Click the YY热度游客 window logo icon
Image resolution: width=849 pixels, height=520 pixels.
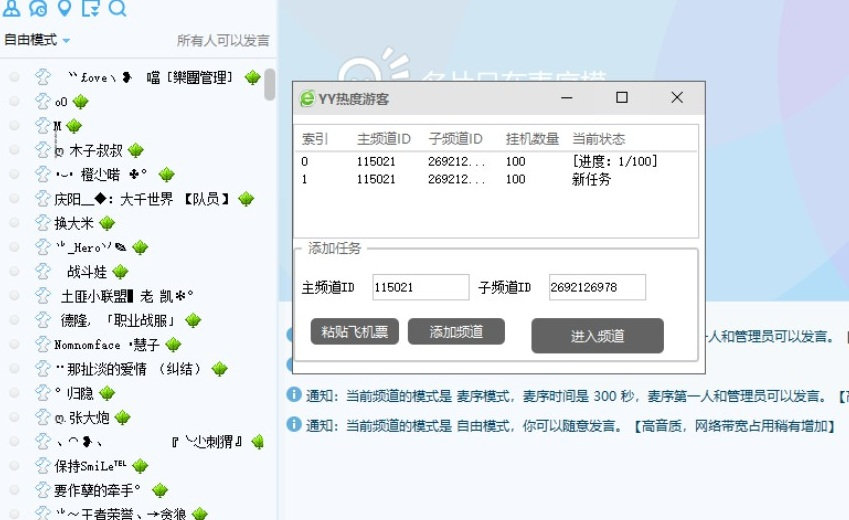pyautogui.click(x=307, y=99)
